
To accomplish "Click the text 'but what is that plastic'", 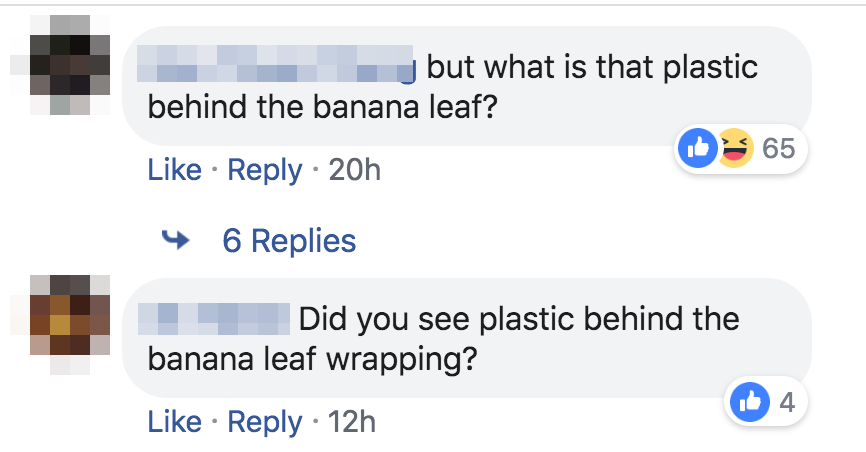I will point(592,67).
